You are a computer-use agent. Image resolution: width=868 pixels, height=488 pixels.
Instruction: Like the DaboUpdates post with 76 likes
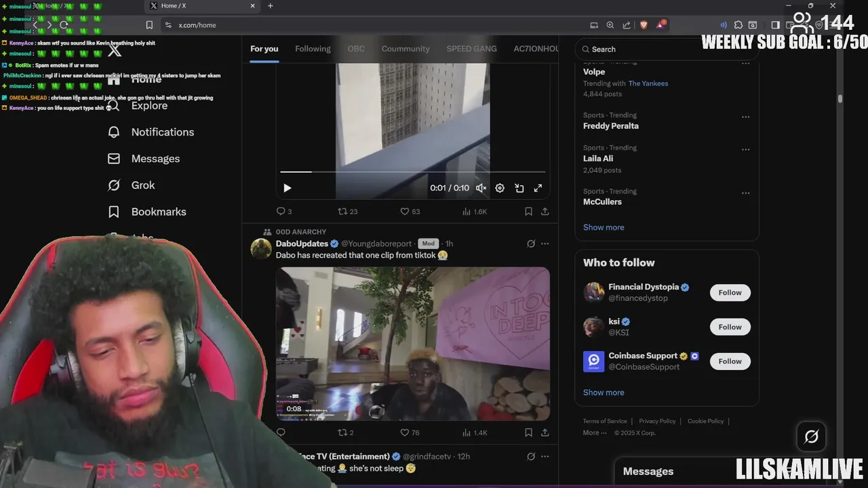tap(410, 432)
